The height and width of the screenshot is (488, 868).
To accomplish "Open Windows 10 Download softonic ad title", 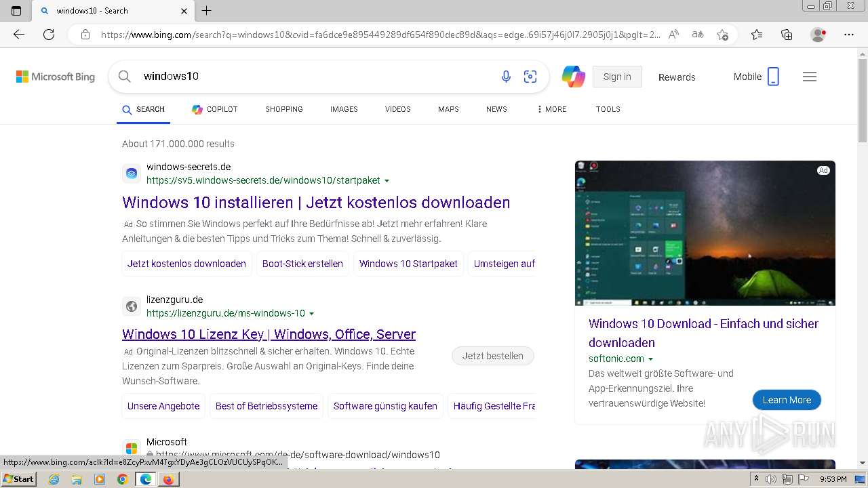I will tap(703, 333).
